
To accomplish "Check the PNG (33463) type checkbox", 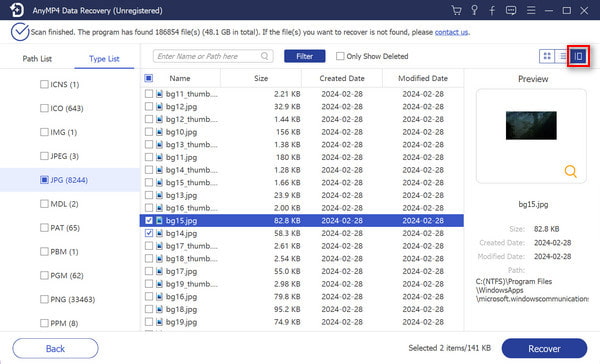I will (x=44, y=299).
